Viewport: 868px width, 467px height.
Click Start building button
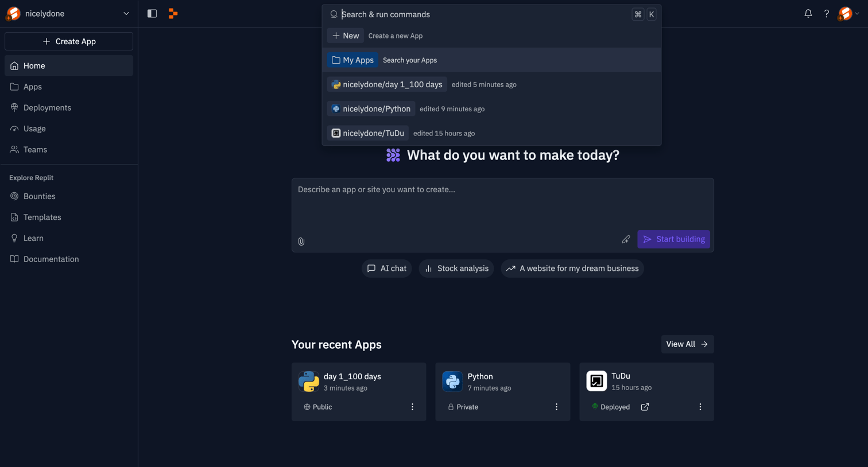point(673,239)
